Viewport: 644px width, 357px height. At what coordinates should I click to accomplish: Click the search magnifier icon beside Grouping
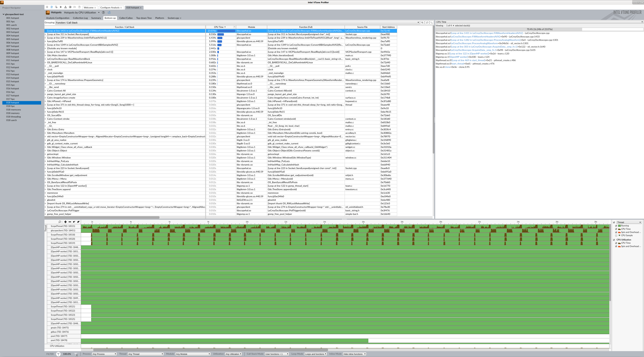pyautogui.click(x=427, y=22)
